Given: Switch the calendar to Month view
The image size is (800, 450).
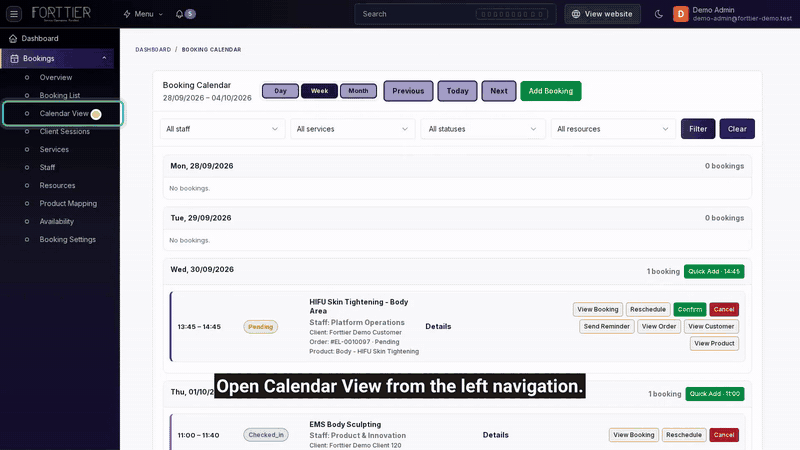Looking at the screenshot, I should coord(358,91).
